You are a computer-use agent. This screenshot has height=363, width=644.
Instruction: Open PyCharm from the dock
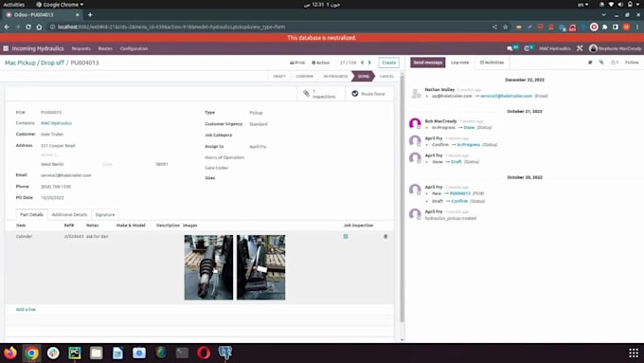75,353
